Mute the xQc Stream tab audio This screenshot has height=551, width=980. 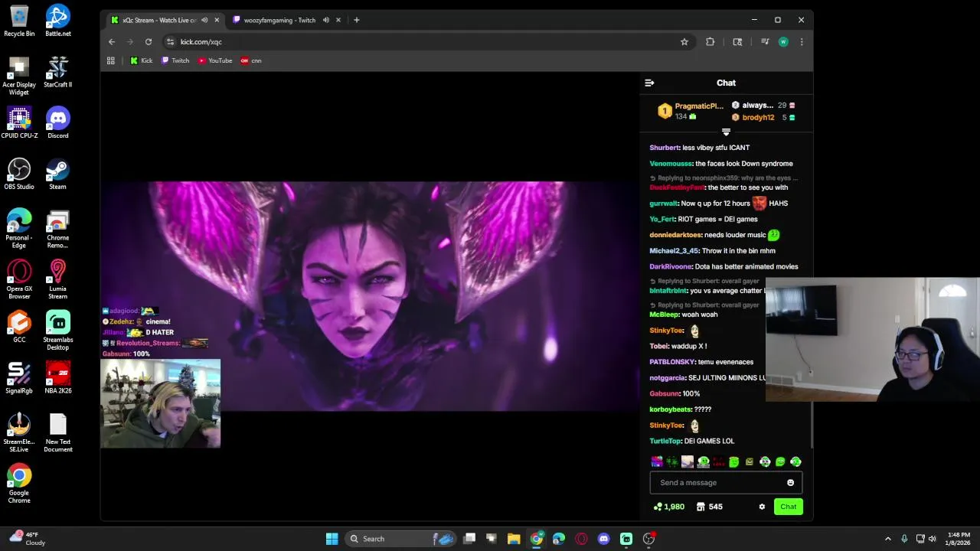pos(204,20)
